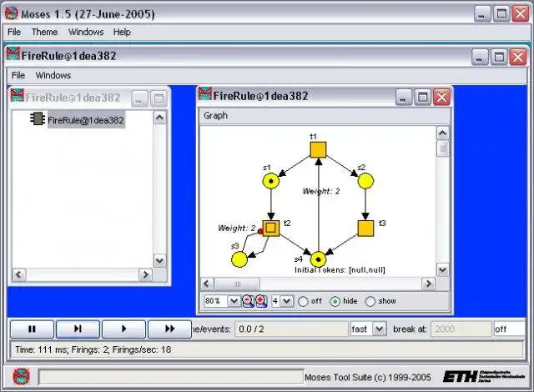Click the break at input field
Image resolution: width=534 pixels, height=392 pixels.
[461, 329]
